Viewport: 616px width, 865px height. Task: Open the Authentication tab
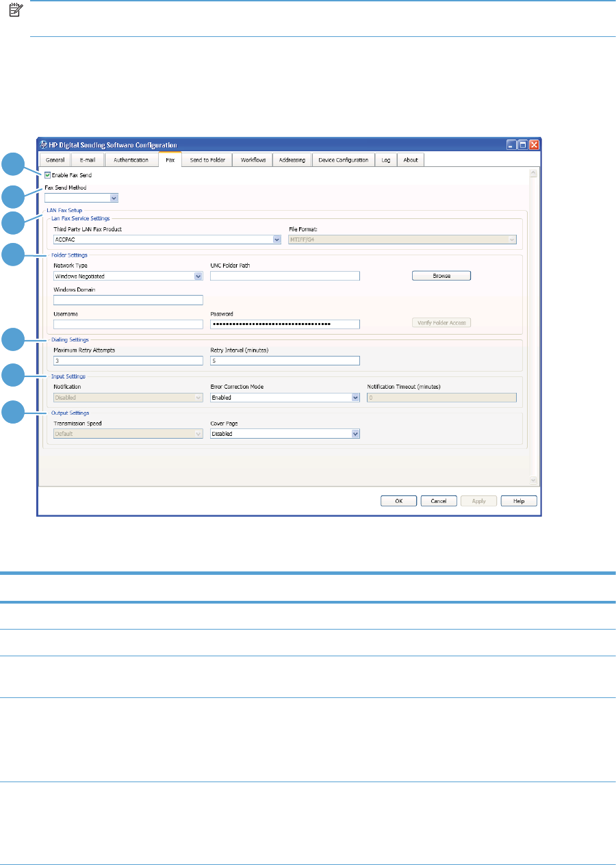pos(131,160)
